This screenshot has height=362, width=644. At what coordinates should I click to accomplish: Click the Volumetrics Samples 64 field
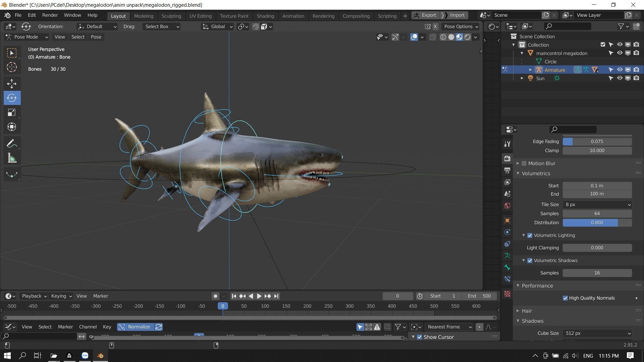[x=597, y=214]
